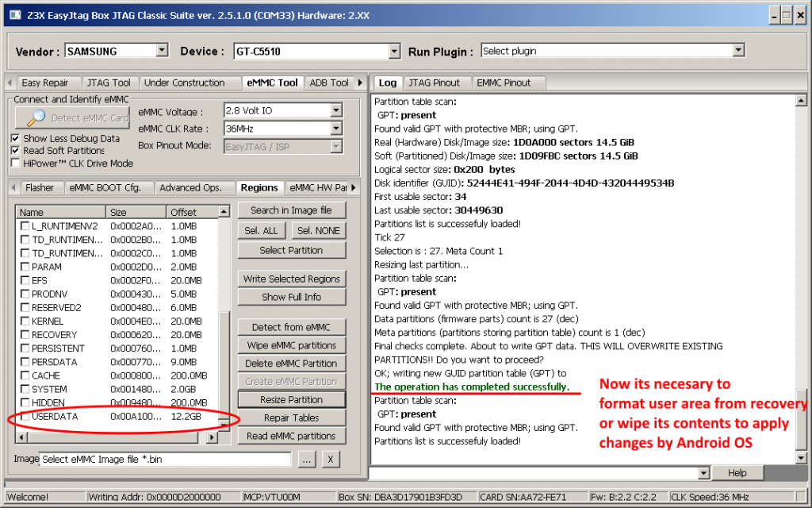Click the Wipe eMMC partitions button
This screenshot has width=812, height=508.
click(291, 344)
